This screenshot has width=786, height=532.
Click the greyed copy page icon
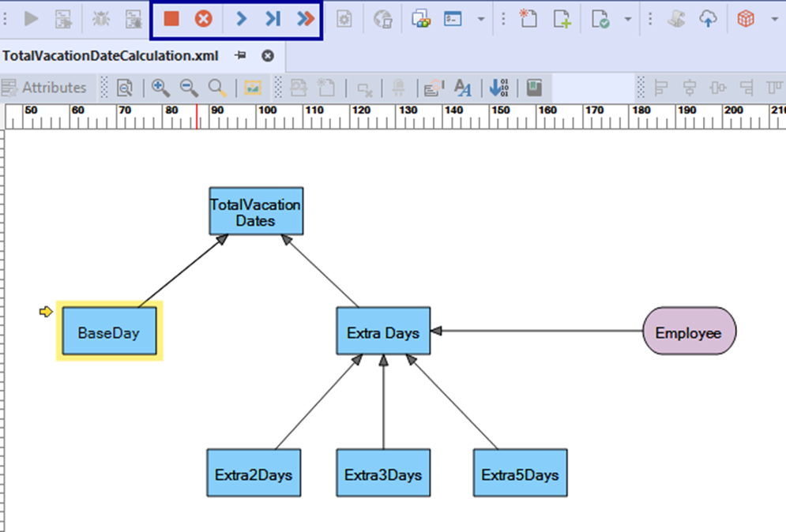[299, 88]
